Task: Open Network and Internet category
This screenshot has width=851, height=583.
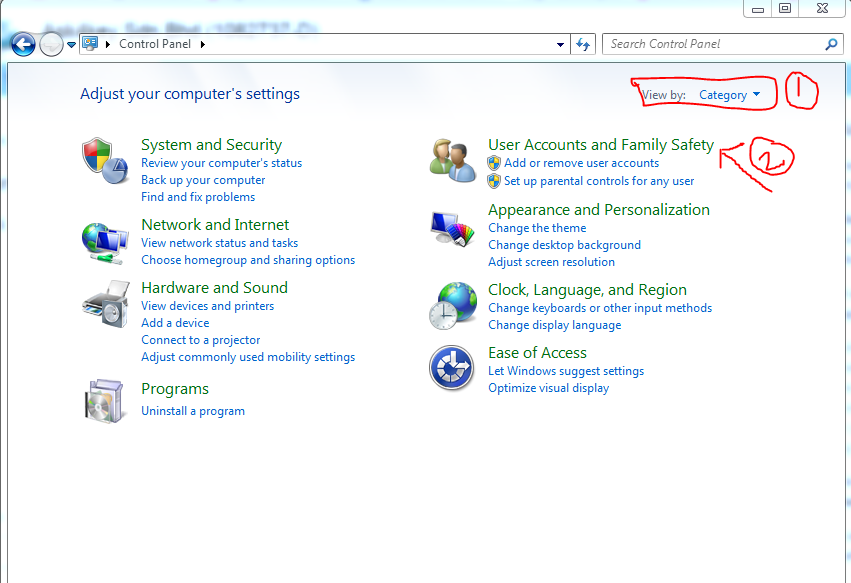Action: (x=215, y=225)
